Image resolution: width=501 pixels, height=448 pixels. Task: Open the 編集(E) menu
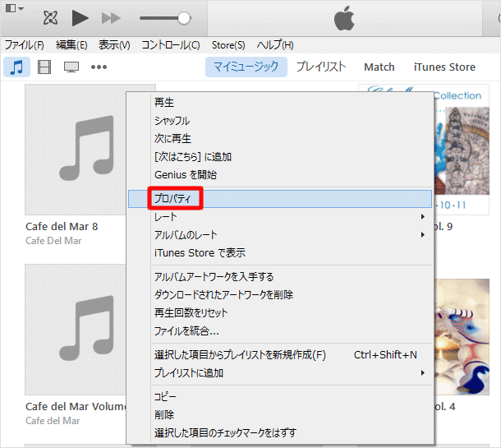click(x=71, y=45)
